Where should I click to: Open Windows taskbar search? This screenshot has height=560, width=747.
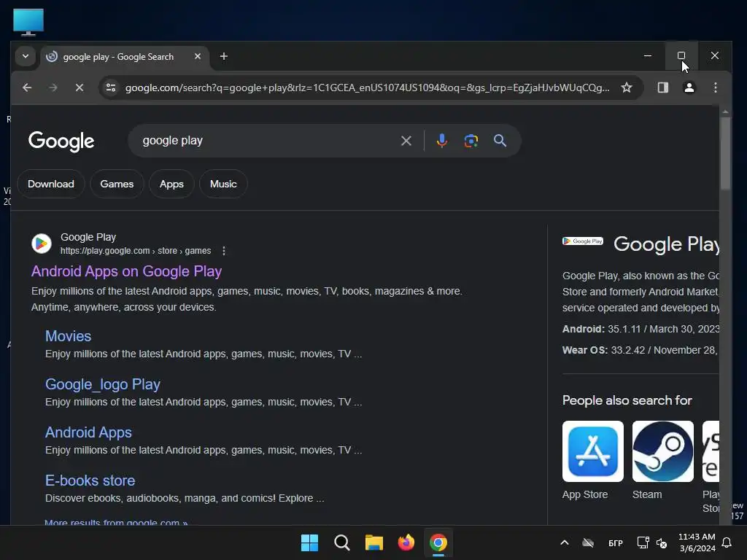[x=341, y=542]
